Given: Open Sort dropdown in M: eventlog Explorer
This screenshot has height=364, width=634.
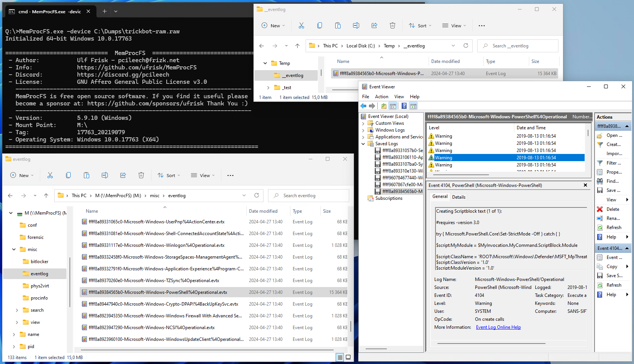Looking at the screenshot, I should [169, 175].
